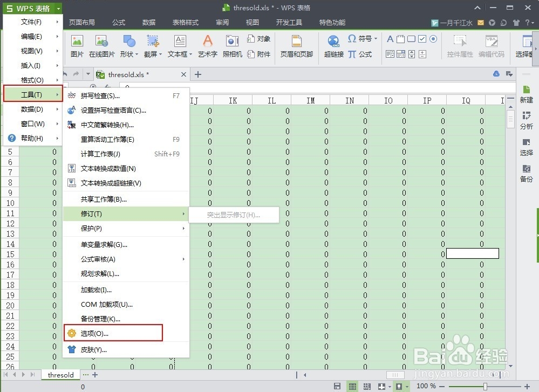
Task: Insert an option button form control
Action: (x=432, y=39)
